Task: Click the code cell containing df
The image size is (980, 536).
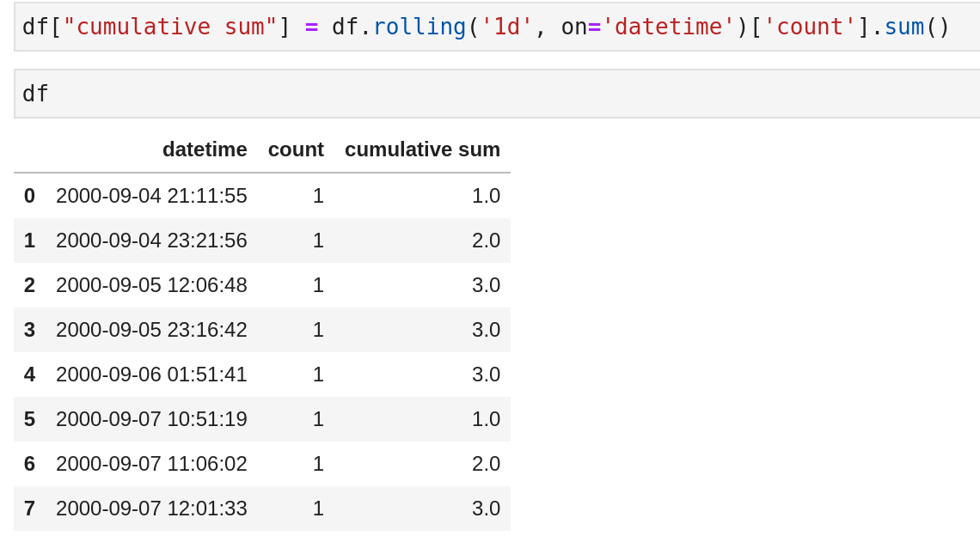Action: point(497,94)
